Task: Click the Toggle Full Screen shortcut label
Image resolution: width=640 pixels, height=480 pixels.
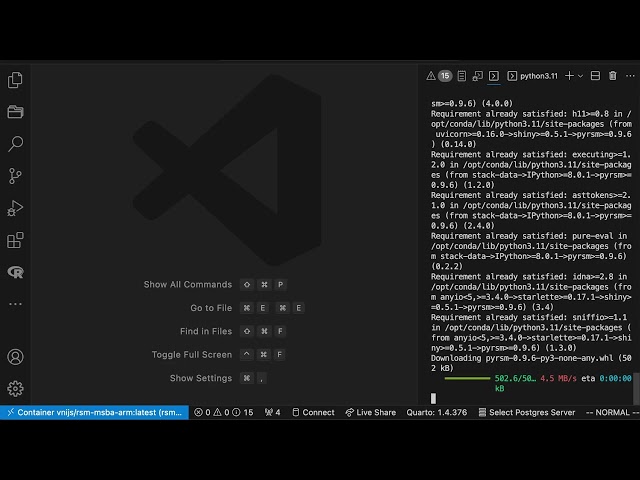Action: (192, 355)
